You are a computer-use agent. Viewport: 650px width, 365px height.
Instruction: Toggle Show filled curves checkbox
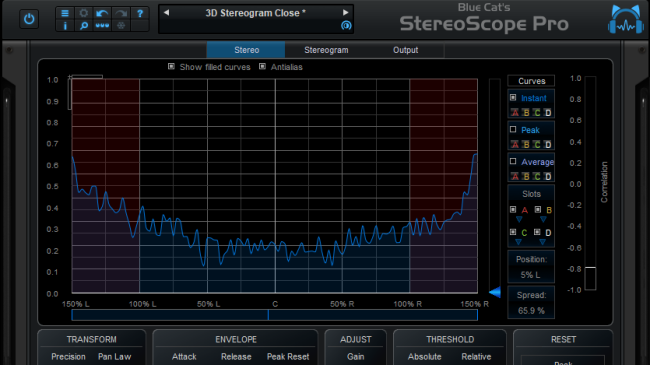[x=171, y=66]
